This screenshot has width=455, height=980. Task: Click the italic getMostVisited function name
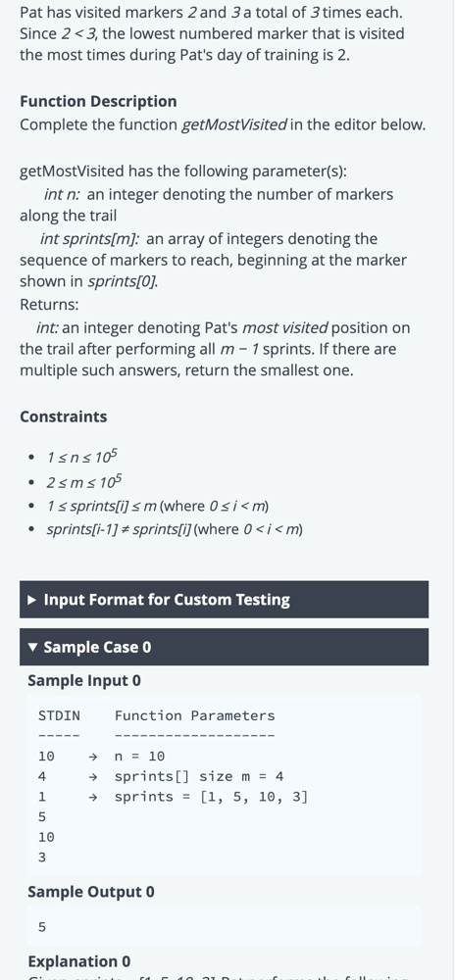[x=233, y=125]
